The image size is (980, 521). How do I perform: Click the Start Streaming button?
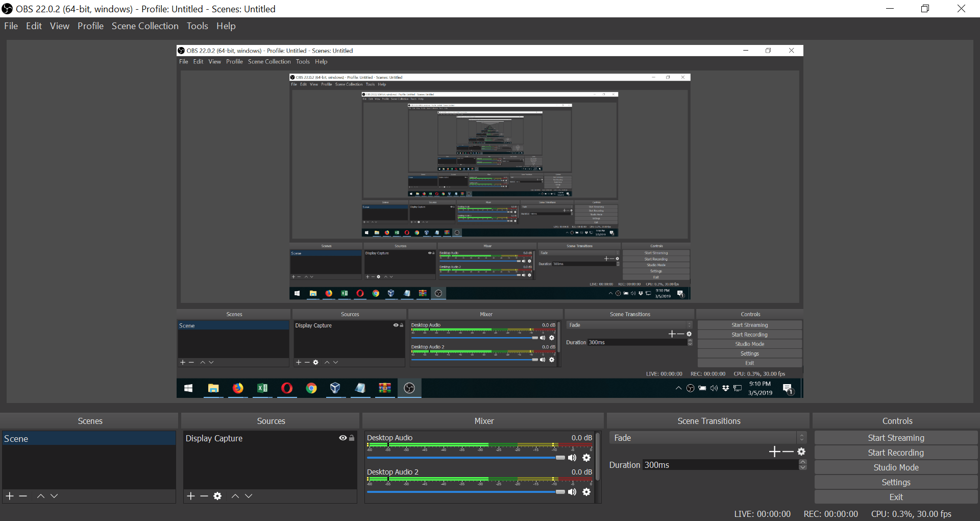coord(896,438)
